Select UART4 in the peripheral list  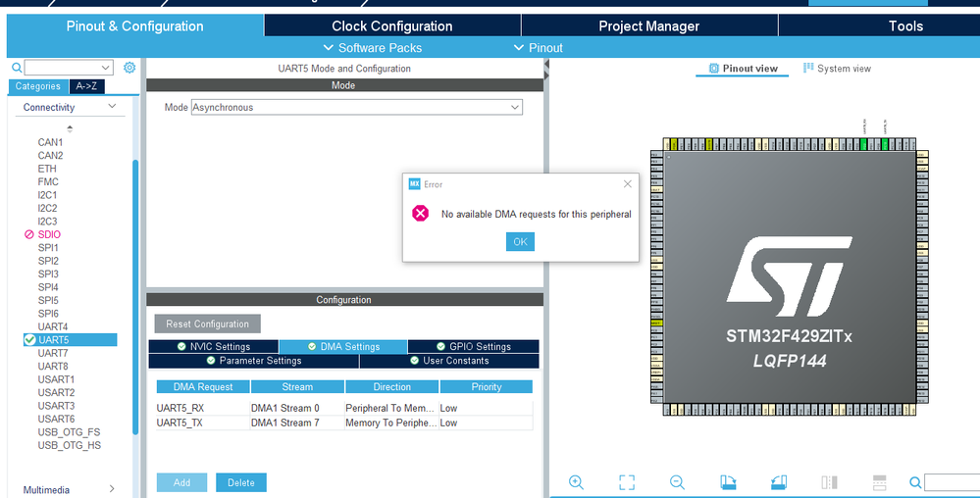(x=53, y=326)
